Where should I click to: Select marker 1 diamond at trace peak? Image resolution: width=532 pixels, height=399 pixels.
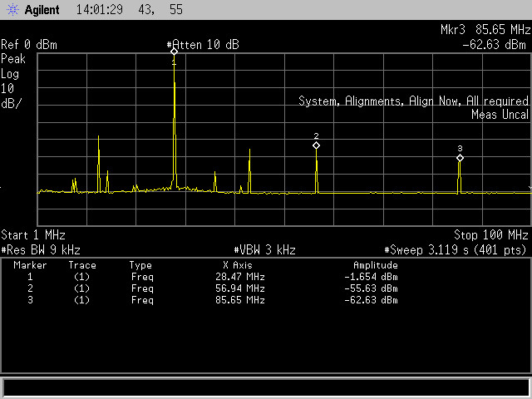(174, 52)
